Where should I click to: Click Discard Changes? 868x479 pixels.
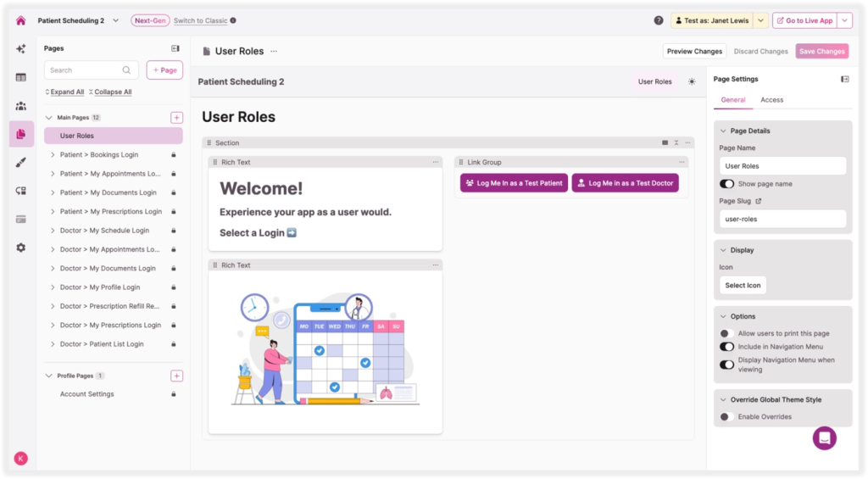[x=760, y=52]
